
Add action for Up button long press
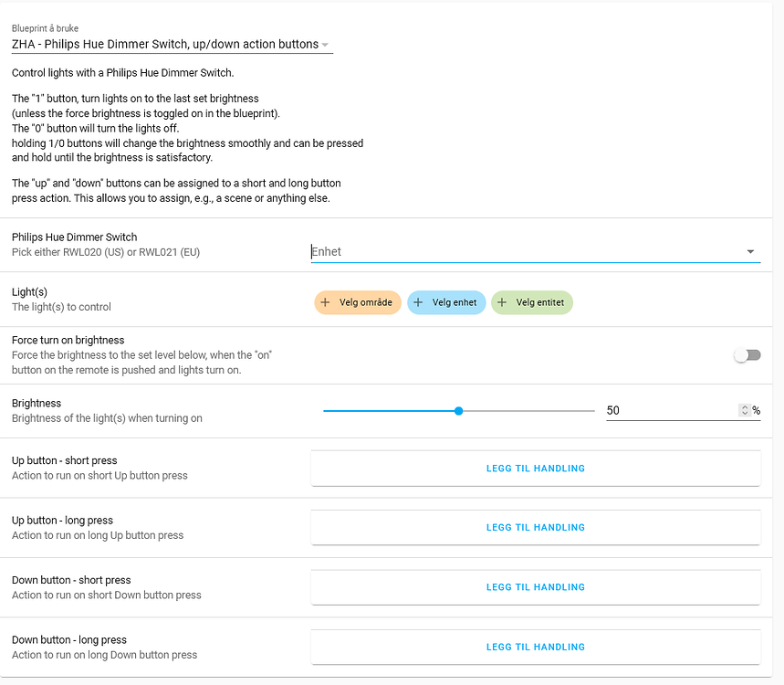535,527
